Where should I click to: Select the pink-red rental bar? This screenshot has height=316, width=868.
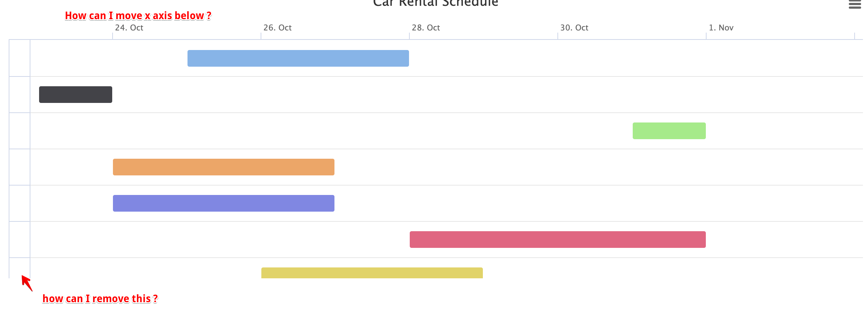tap(557, 240)
